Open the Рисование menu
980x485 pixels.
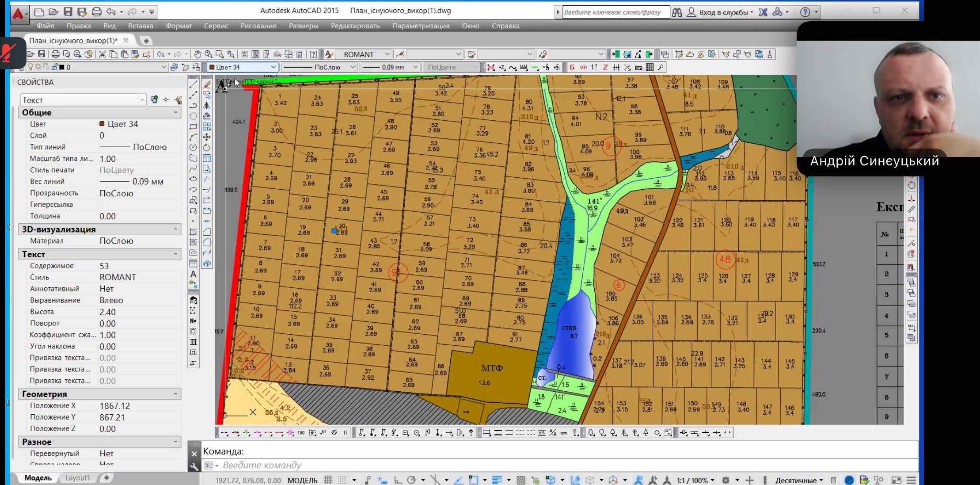pyautogui.click(x=258, y=26)
